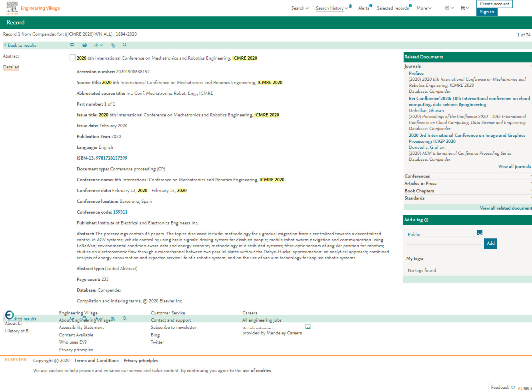532x392 pixels.
Task: Open the Preface related document
Action: click(x=416, y=73)
